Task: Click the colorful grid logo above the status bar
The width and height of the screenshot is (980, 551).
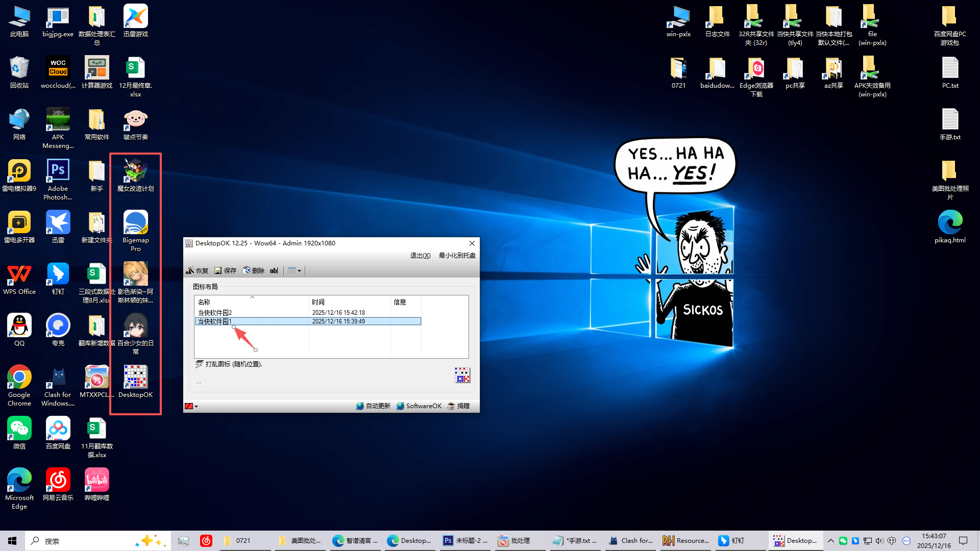Action: click(x=462, y=375)
